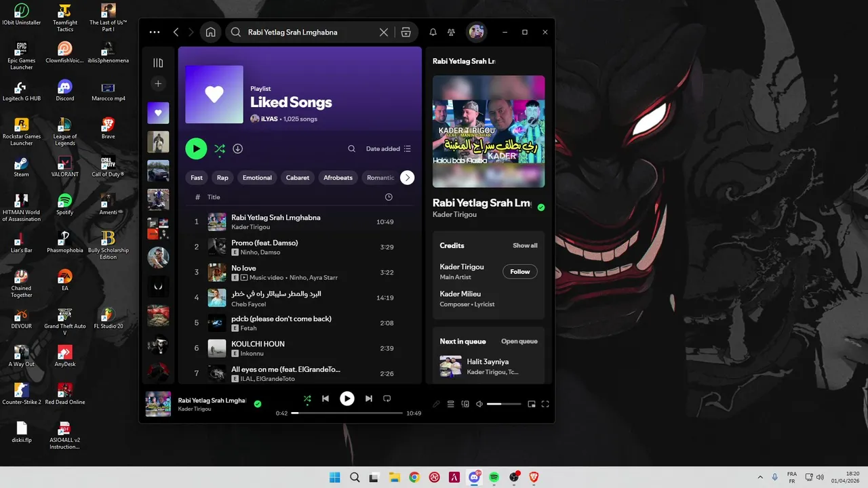Follow Kader Tirigou
The image size is (868, 488).
coord(520,272)
